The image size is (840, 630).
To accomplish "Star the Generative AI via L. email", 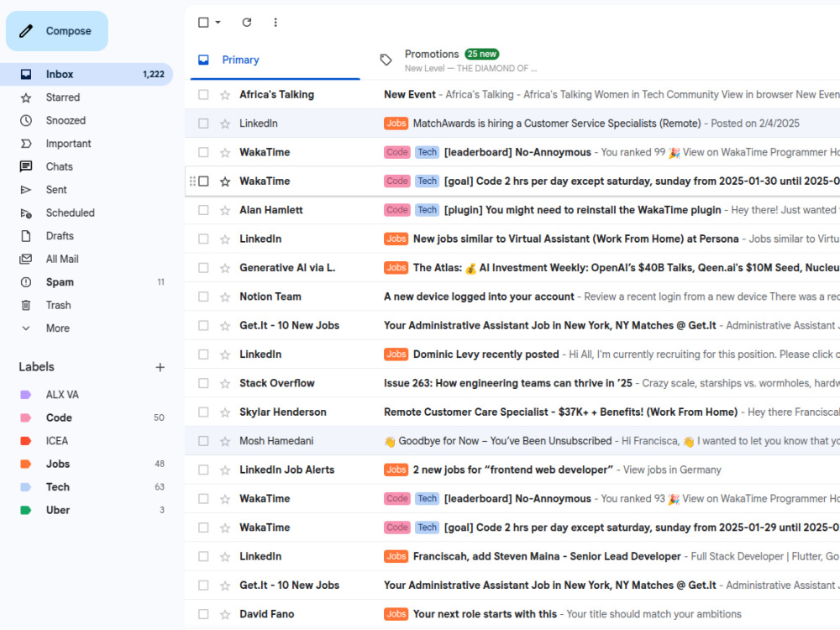I will pyautogui.click(x=225, y=269).
